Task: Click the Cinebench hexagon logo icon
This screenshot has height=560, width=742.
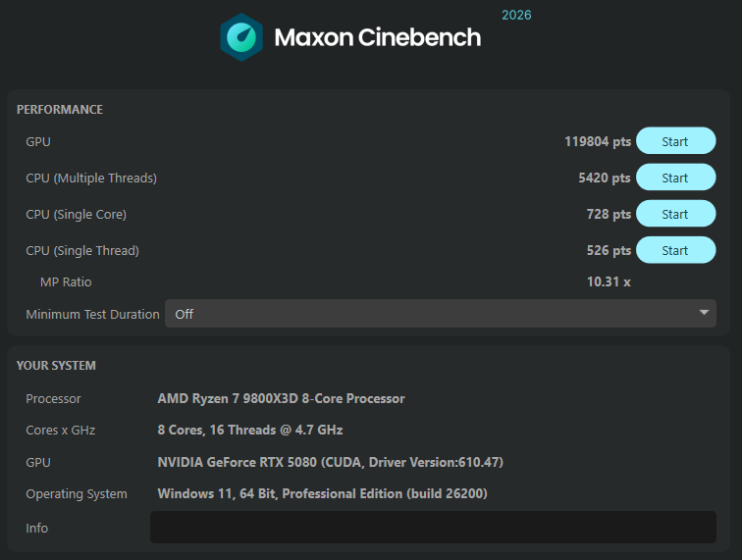Action: tap(241, 37)
